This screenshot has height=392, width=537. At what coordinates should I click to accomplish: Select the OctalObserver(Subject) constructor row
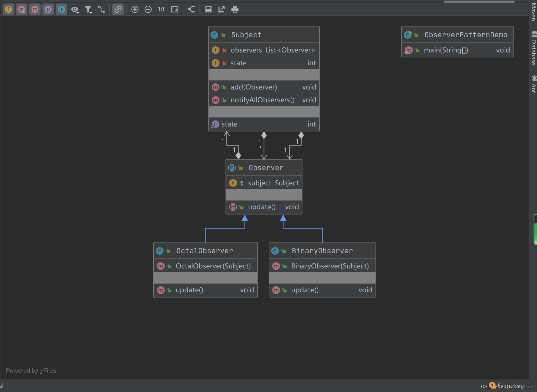point(206,266)
